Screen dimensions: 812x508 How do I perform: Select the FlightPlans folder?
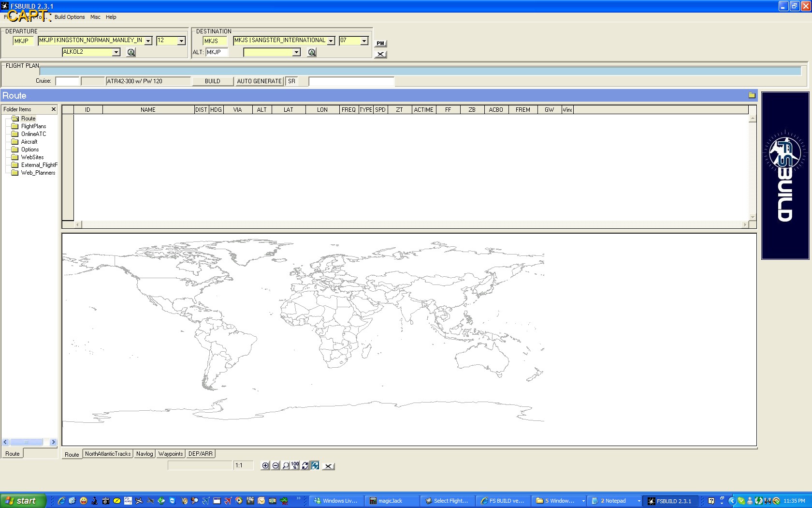pyautogui.click(x=33, y=126)
